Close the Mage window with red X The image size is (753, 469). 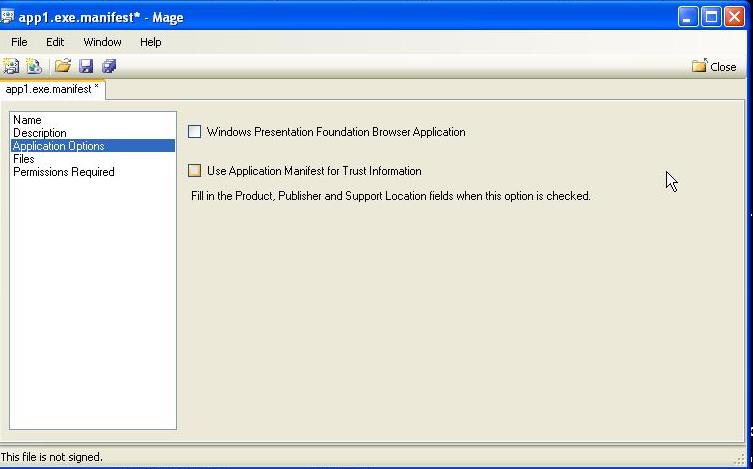734,17
